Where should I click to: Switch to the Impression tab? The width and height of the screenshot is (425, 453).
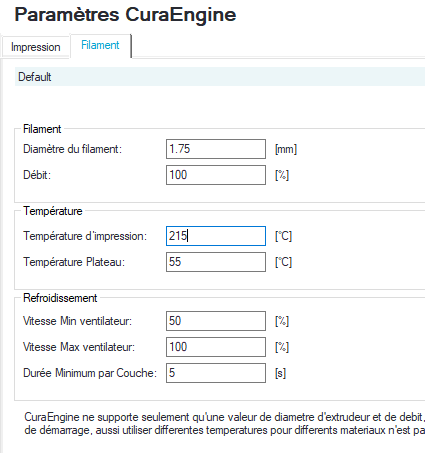(x=36, y=47)
